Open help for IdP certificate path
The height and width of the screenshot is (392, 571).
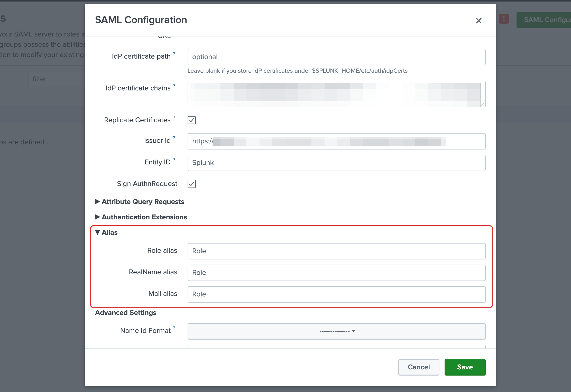click(174, 54)
